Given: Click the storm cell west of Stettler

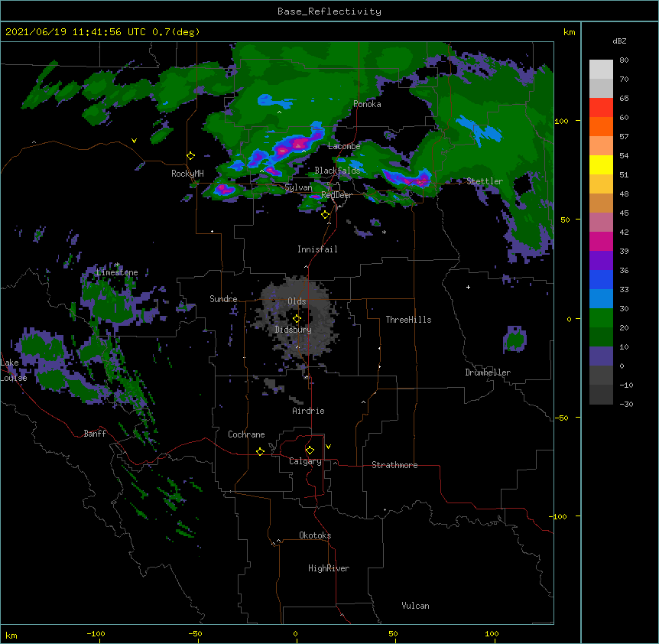Looking at the screenshot, I should click(407, 179).
